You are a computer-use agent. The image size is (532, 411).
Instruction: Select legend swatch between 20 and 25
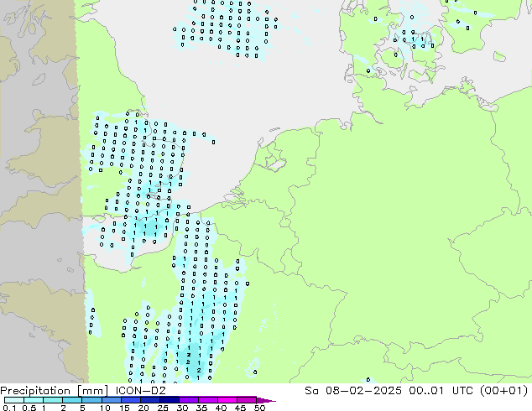point(150,400)
